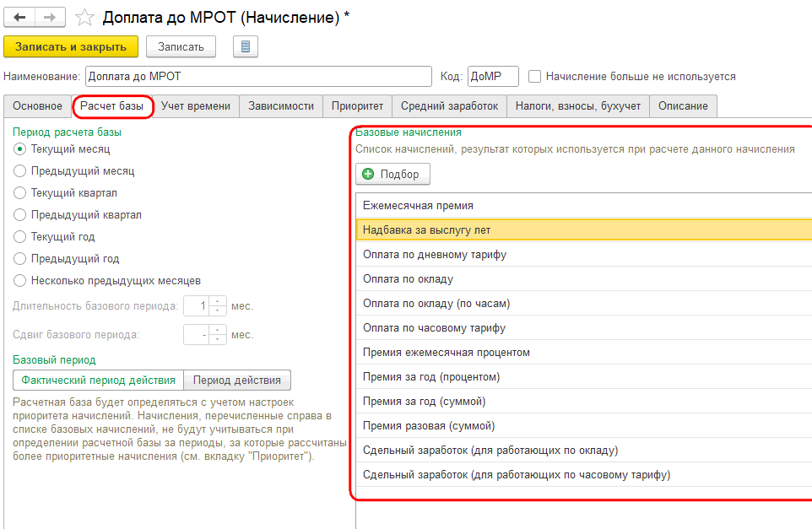The image size is (812, 529).
Task: Choose 'Несколько предыдущих месяцев' option
Action: click(19, 281)
